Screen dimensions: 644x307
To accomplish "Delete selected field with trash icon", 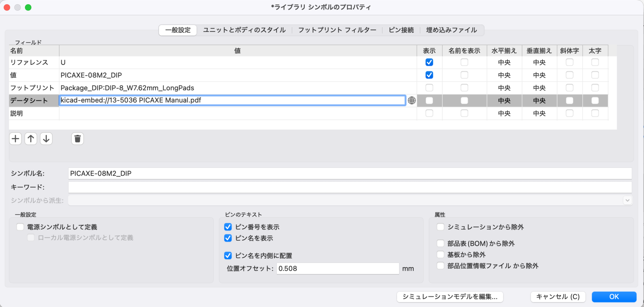I will (x=77, y=139).
